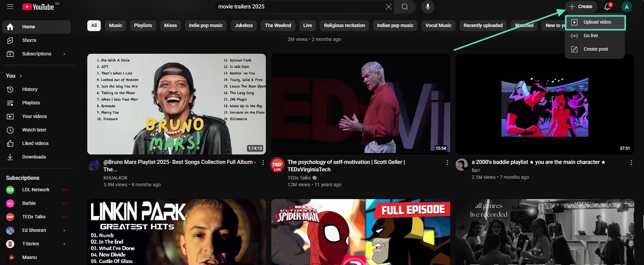This screenshot has width=644, height=265.
Task: Open Ed Sheeran subscription channel
Action: click(37, 230)
